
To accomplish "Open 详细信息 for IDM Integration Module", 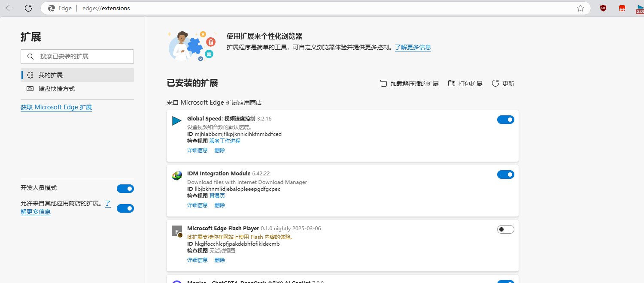I will [197, 205].
